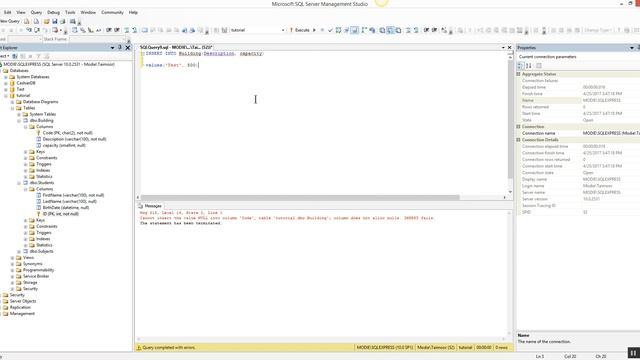Image resolution: width=640 pixels, height=360 pixels.
Task: Click the Description column icon under dbo.Building
Action: coord(39,139)
